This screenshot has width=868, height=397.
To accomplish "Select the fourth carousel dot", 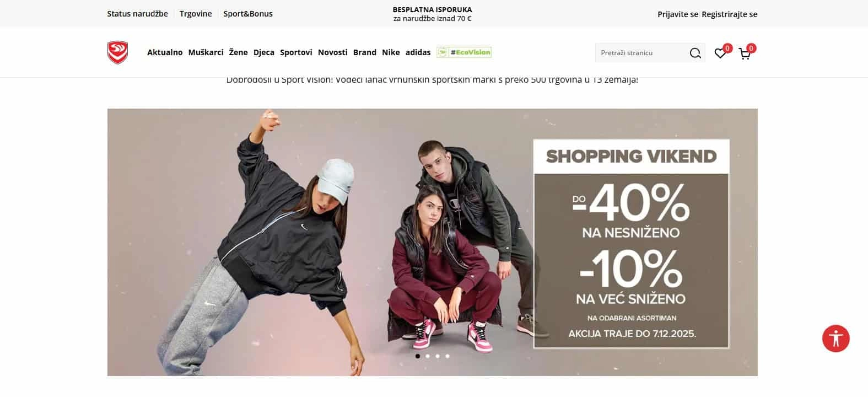I will pos(448,356).
